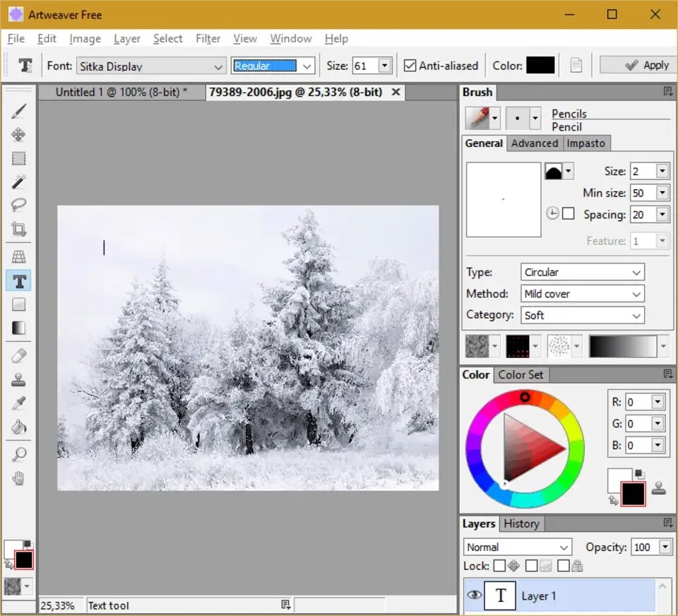Select the Hand pan tool
The image size is (678, 616).
(18, 478)
